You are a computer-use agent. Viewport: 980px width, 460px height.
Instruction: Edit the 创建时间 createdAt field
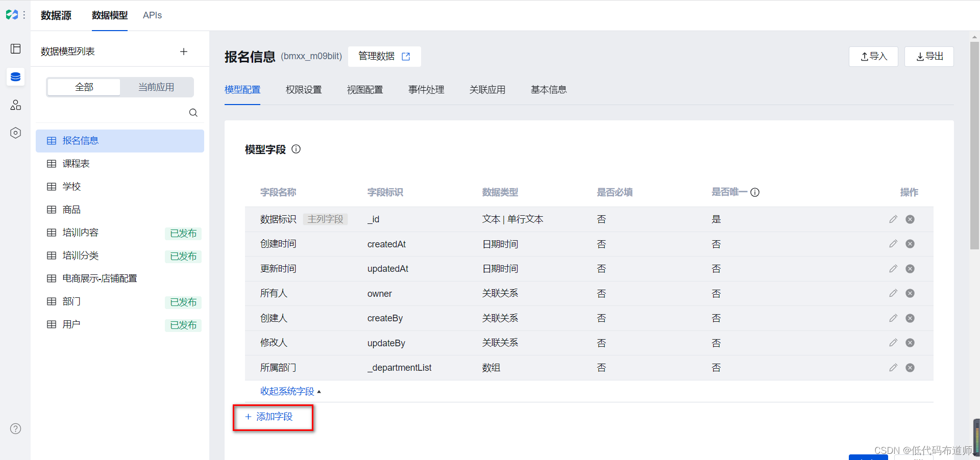pyautogui.click(x=893, y=244)
